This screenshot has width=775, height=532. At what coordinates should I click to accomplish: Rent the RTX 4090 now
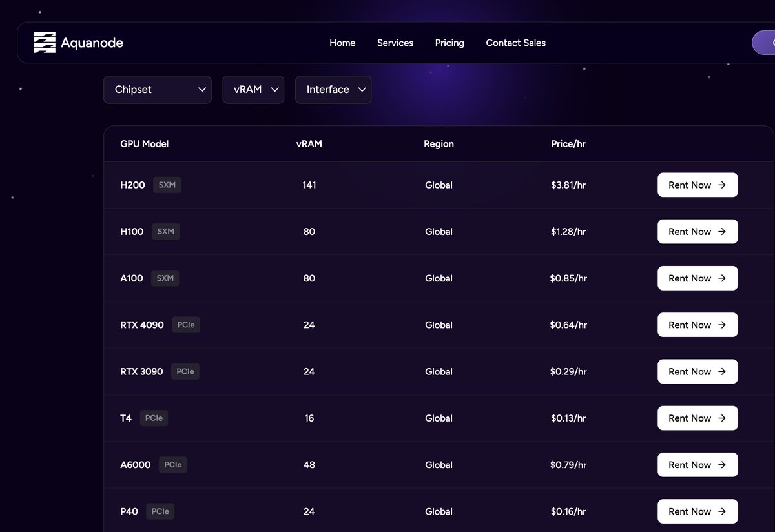[x=697, y=325]
